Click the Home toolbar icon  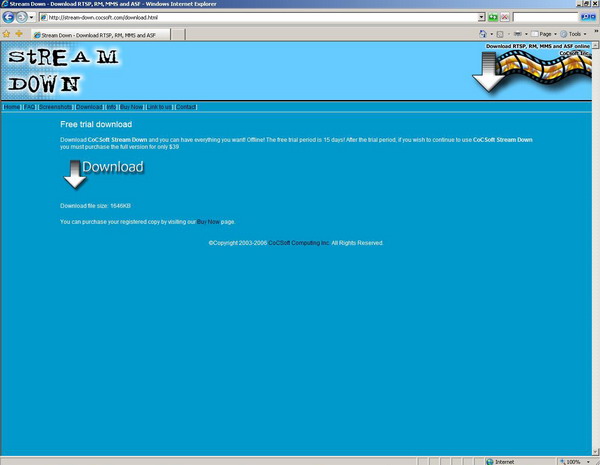483,34
